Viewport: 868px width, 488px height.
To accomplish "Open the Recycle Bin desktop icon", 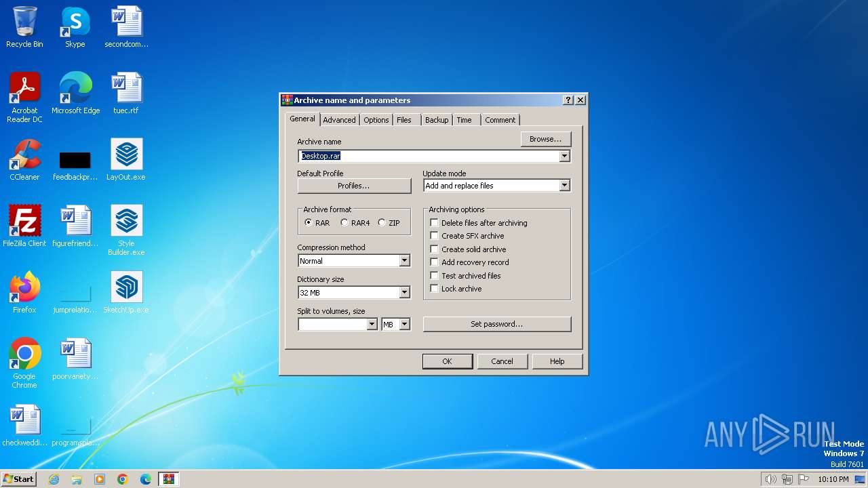I will (x=24, y=27).
